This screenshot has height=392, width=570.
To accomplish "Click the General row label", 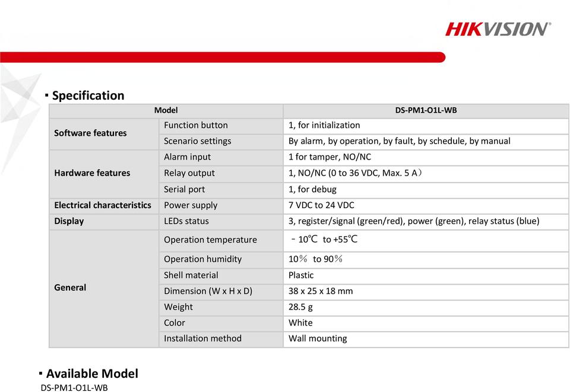I will click(x=70, y=288).
